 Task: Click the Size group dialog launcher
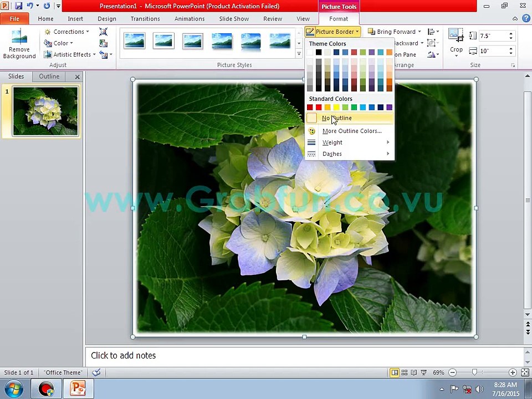click(513, 65)
